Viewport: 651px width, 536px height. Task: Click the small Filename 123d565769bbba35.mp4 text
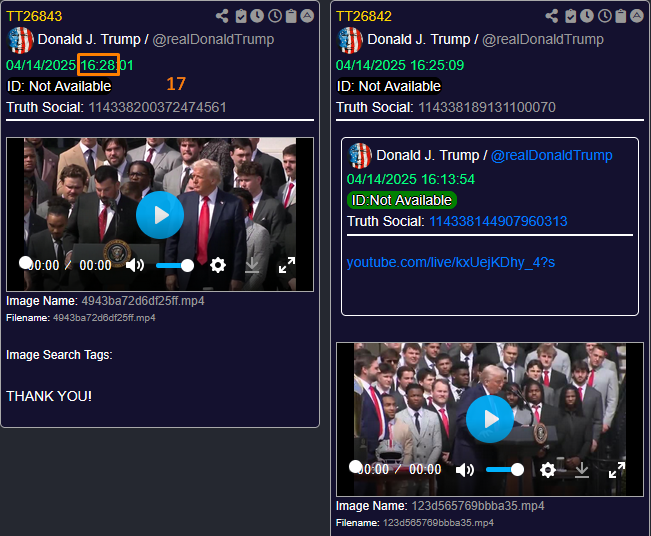pos(438,523)
